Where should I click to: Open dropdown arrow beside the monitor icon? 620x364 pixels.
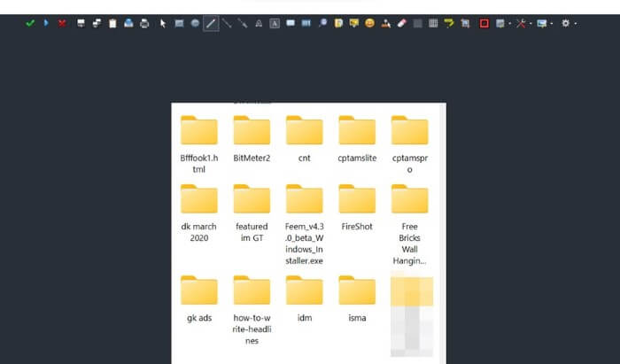(x=552, y=24)
